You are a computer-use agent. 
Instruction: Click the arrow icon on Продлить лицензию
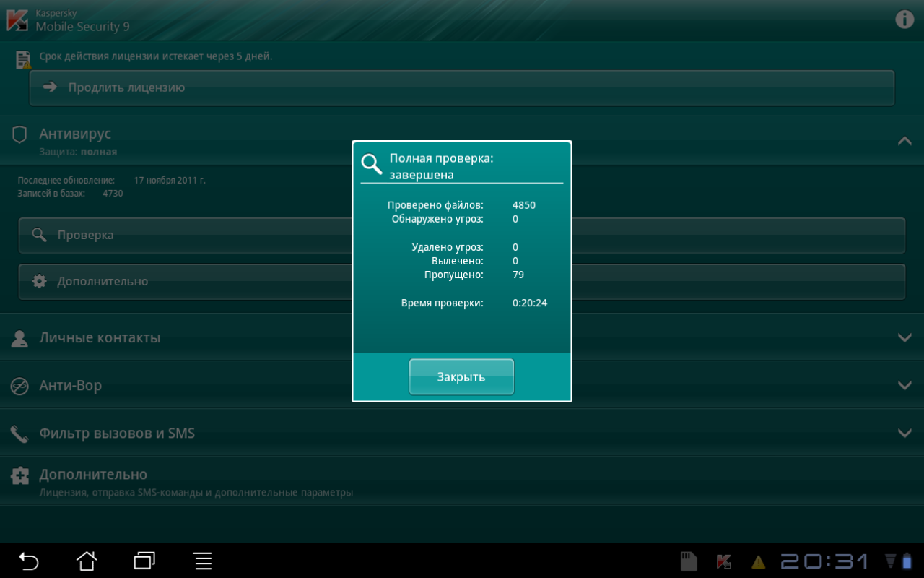50,87
